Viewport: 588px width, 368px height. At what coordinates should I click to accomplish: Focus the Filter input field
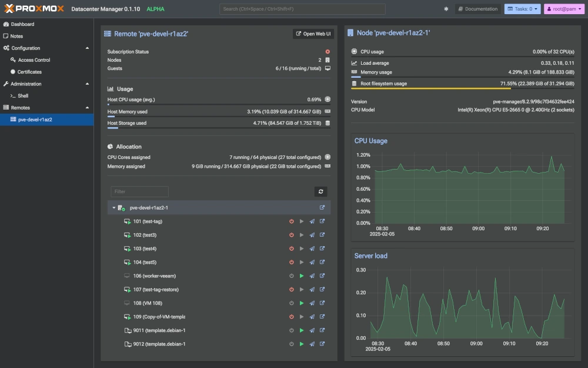[139, 191]
